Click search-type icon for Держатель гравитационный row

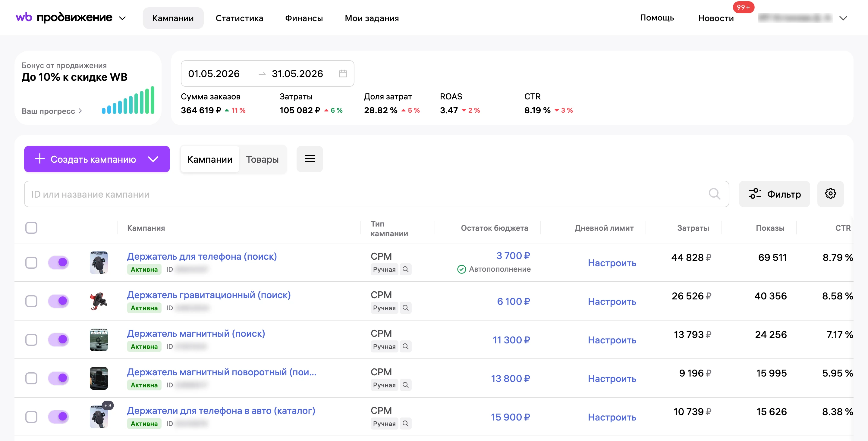[405, 308]
